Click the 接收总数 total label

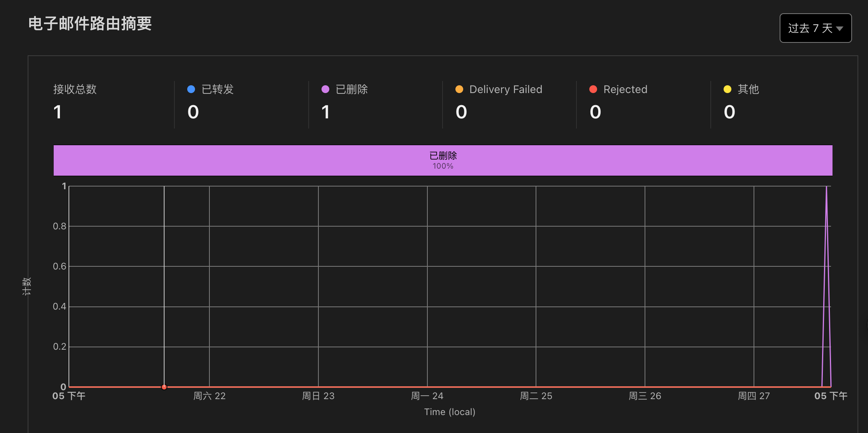[75, 89]
